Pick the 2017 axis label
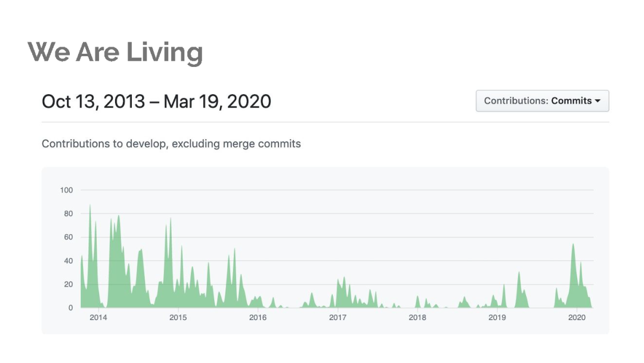644x363 pixels. pos(338,318)
